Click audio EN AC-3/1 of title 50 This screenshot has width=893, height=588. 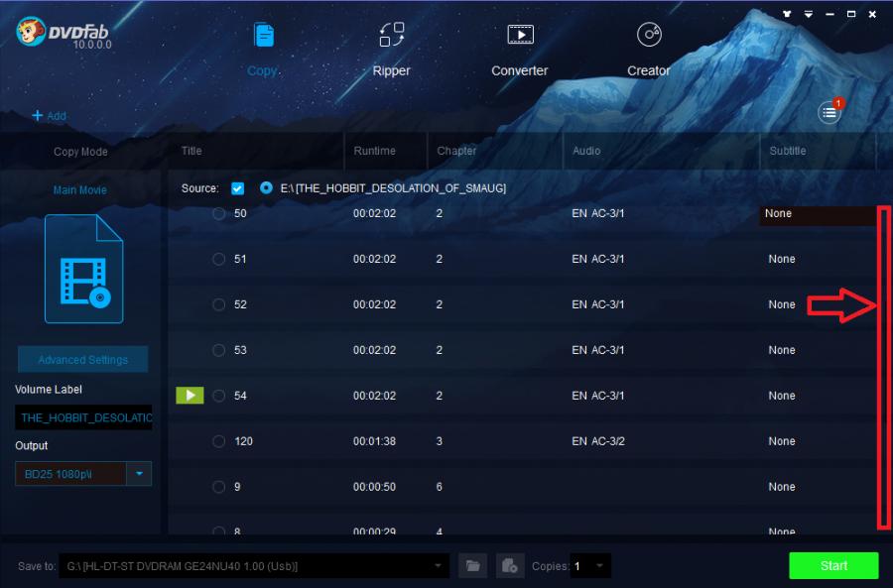[598, 213]
